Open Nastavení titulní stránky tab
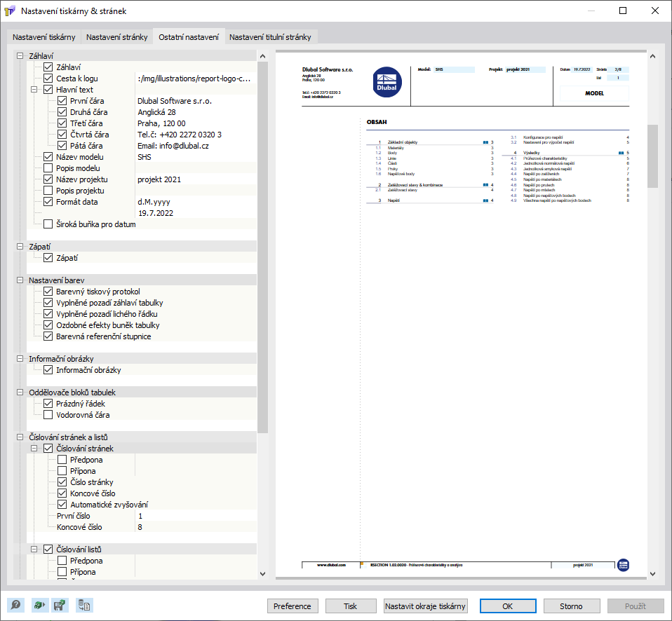Viewport: 672px width, 621px height. 270,37
